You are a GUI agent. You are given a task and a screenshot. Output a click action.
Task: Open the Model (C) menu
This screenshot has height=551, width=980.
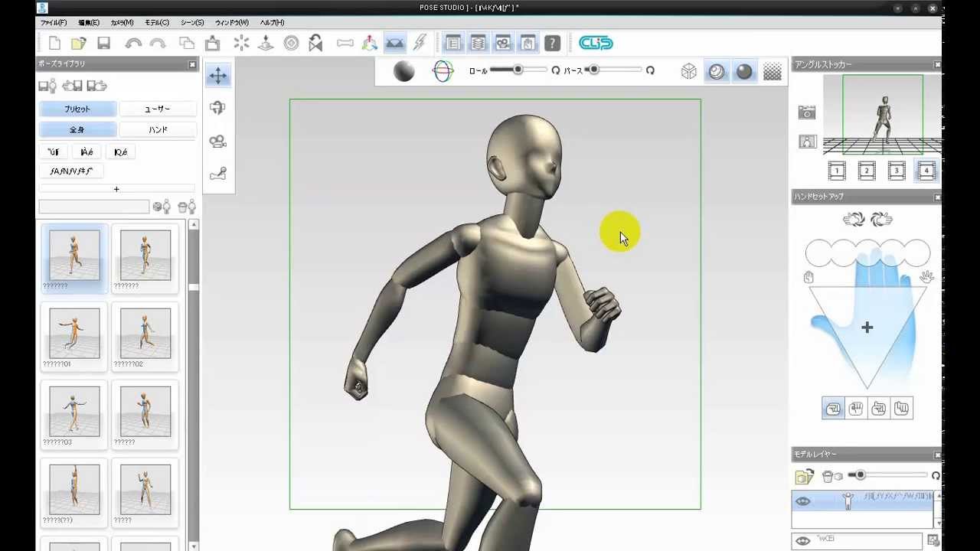157,23
